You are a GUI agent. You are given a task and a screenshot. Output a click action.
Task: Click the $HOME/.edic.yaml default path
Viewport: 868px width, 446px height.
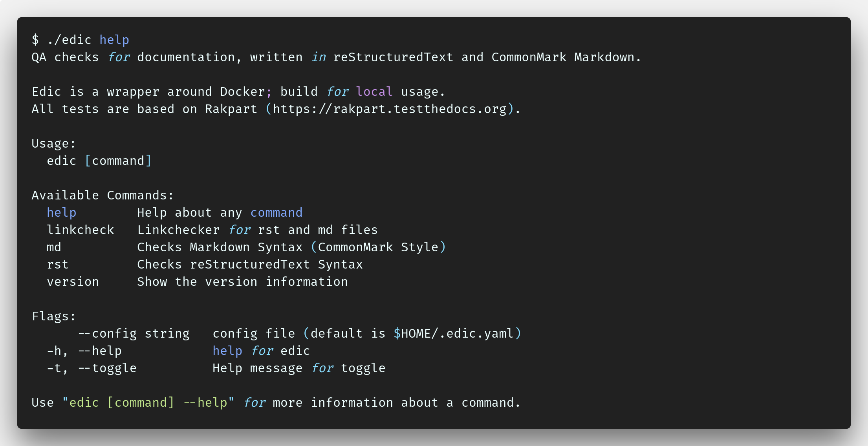click(454, 333)
